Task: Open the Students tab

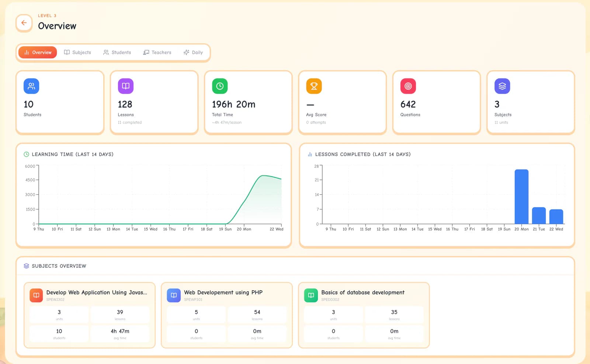Action: (x=117, y=52)
